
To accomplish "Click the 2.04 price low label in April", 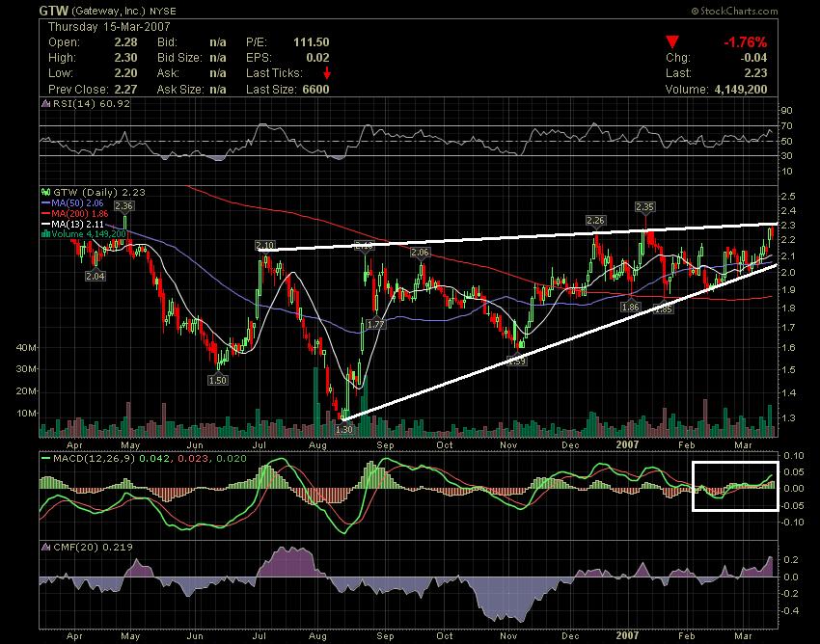I will [96, 276].
